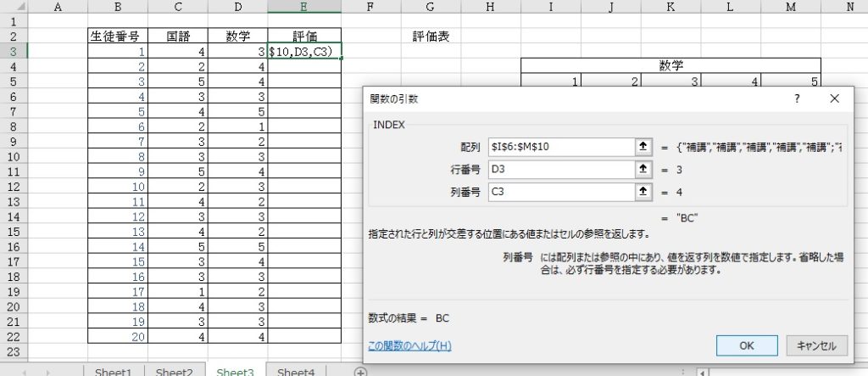The height and width of the screenshot is (376, 868).
Task: Close the 関数の引数 dialog
Action: [835, 98]
